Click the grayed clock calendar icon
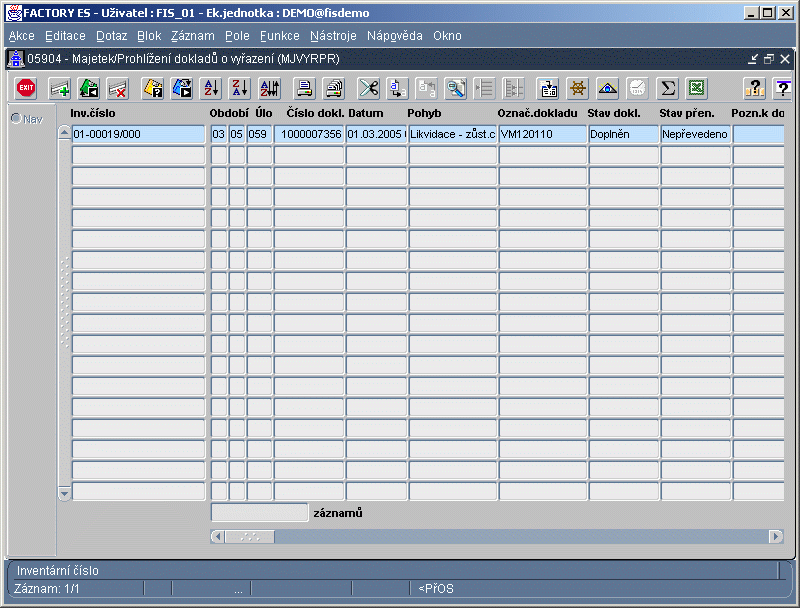This screenshot has height=608, width=800. point(637,88)
